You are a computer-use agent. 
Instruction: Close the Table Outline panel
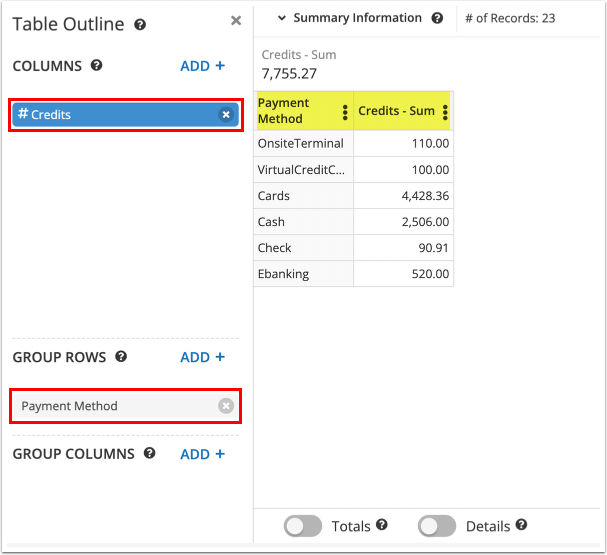pos(236,20)
